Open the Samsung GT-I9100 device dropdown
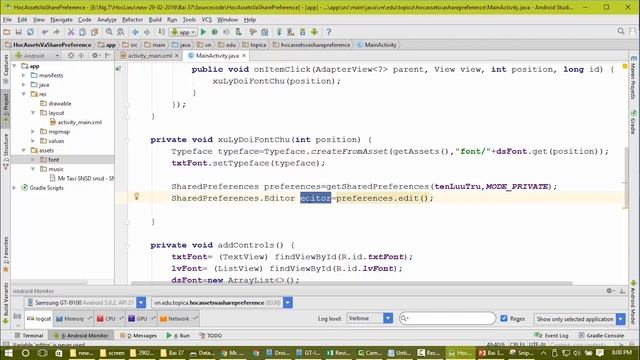The width and height of the screenshot is (640, 360). coord(141,302)
